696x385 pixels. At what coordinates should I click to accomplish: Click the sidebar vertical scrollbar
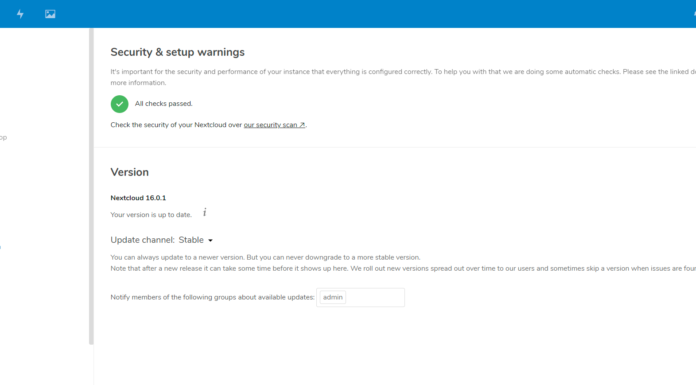coord(91,187)
